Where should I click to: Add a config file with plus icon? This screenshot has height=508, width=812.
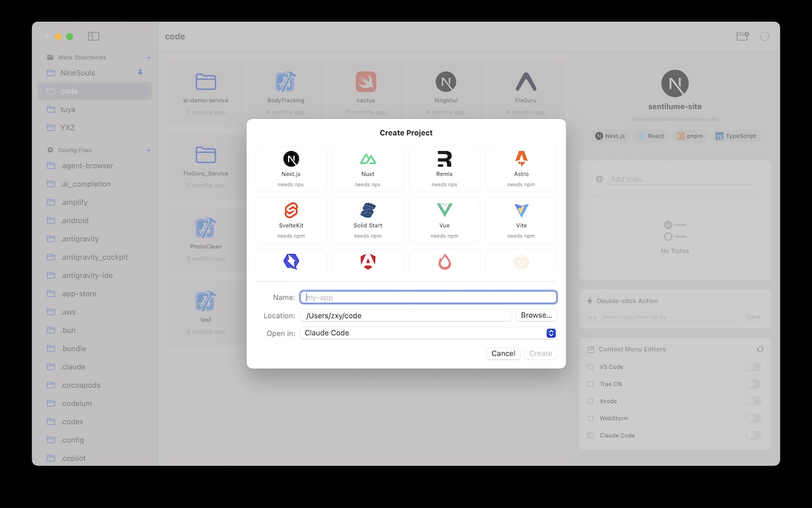click(x=149, y=150)
